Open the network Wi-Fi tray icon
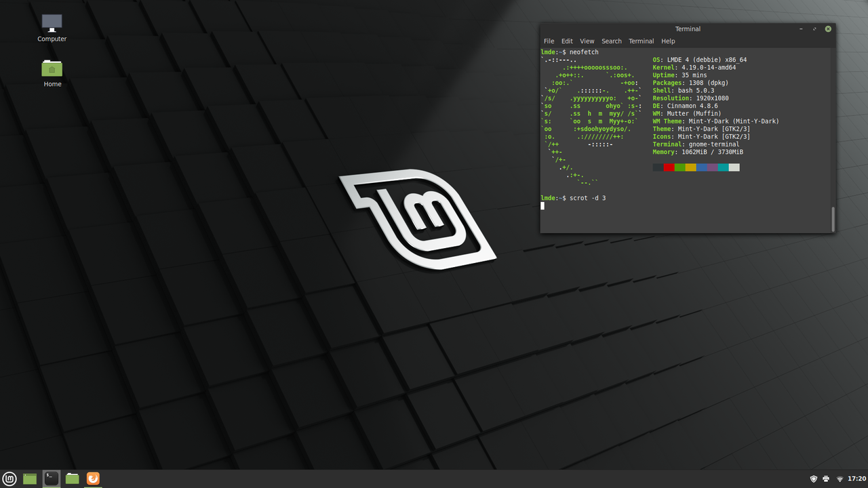868x488 pixels. 840,479
